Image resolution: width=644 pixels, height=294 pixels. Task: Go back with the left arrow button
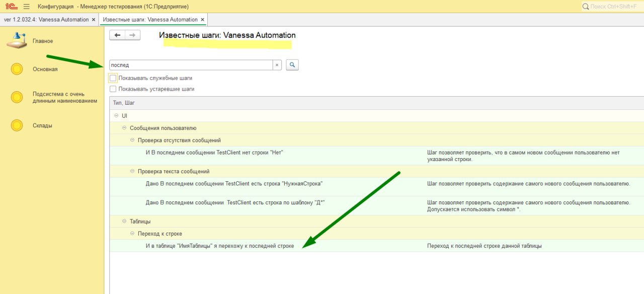(x=117, y=35)
